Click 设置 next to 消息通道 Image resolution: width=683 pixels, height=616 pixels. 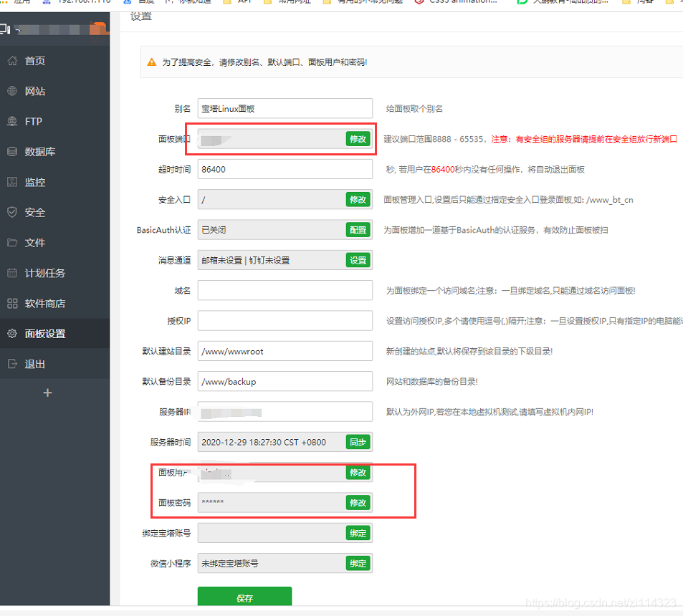pos(357,260)
